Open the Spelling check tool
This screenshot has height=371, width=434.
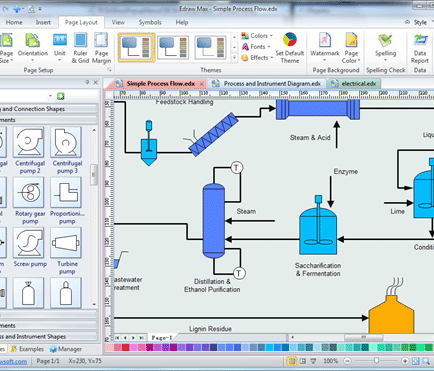pos(385,47)
